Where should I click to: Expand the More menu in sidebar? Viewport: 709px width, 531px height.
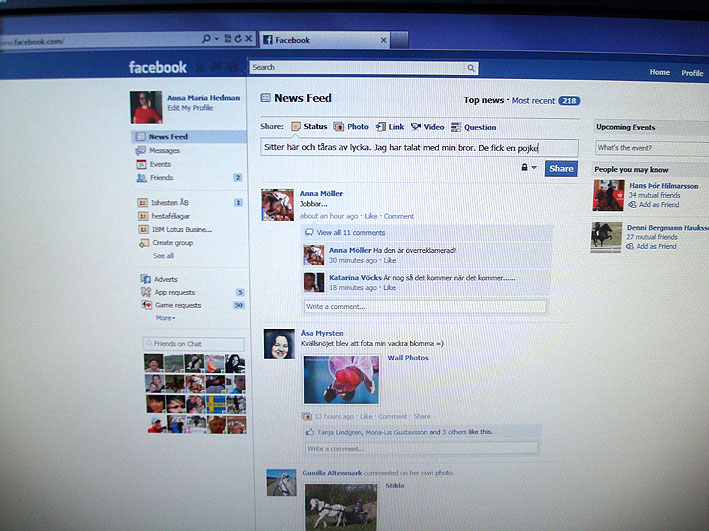(165, 318)
